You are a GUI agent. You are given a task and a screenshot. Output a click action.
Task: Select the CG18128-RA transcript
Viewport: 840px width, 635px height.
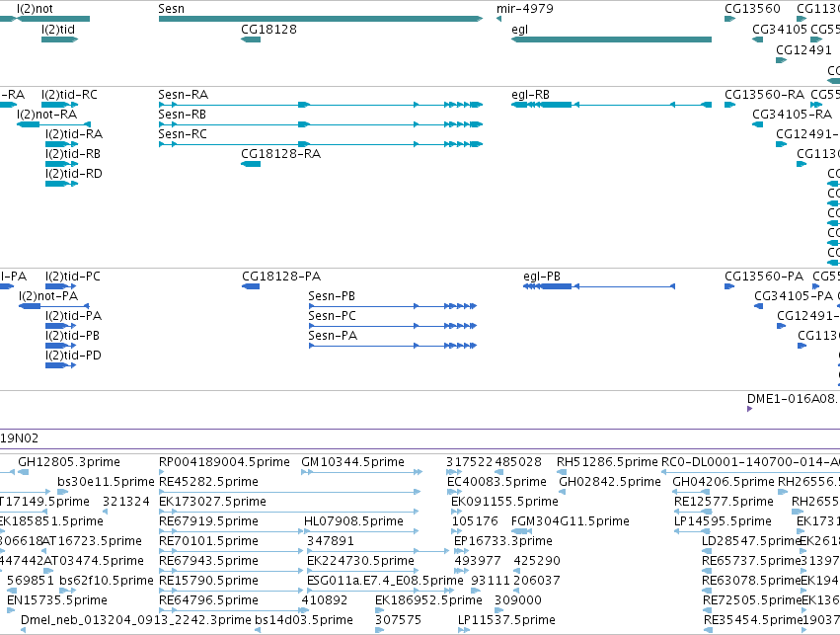pos(251,164)
